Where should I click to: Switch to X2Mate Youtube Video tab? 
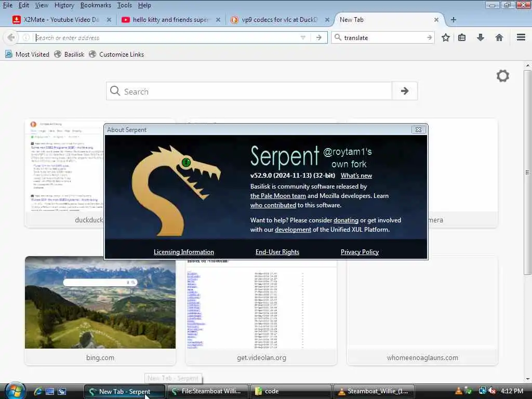pyautogui.click(x=61, y=20)
